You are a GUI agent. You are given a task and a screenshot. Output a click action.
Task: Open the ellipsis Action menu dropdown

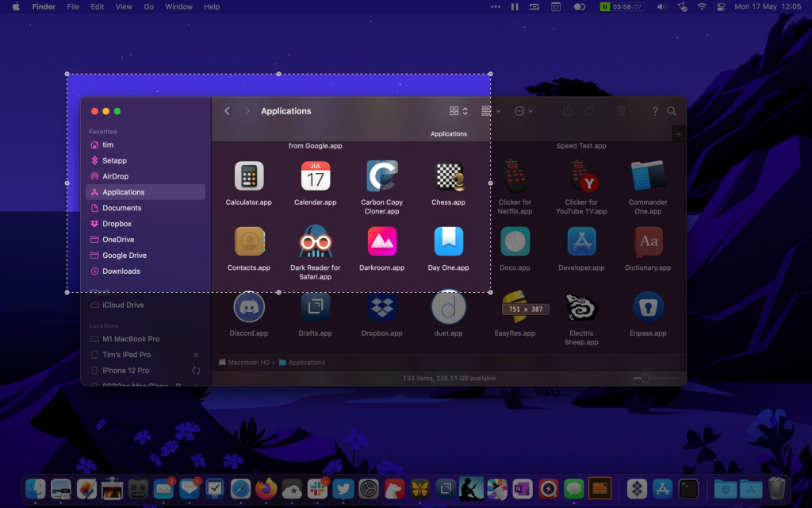523,111
